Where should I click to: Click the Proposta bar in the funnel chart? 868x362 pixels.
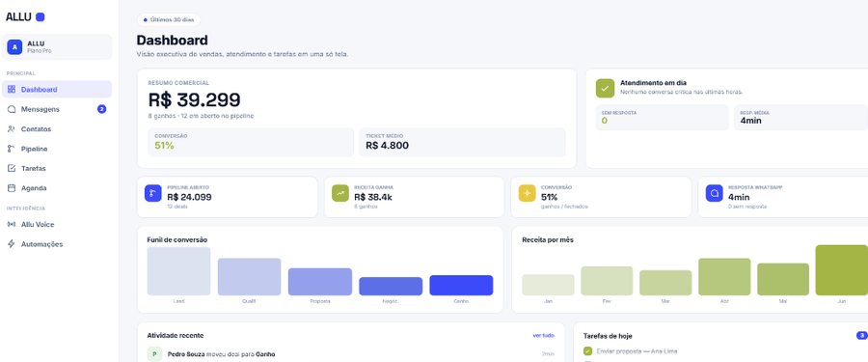[320, 282]
